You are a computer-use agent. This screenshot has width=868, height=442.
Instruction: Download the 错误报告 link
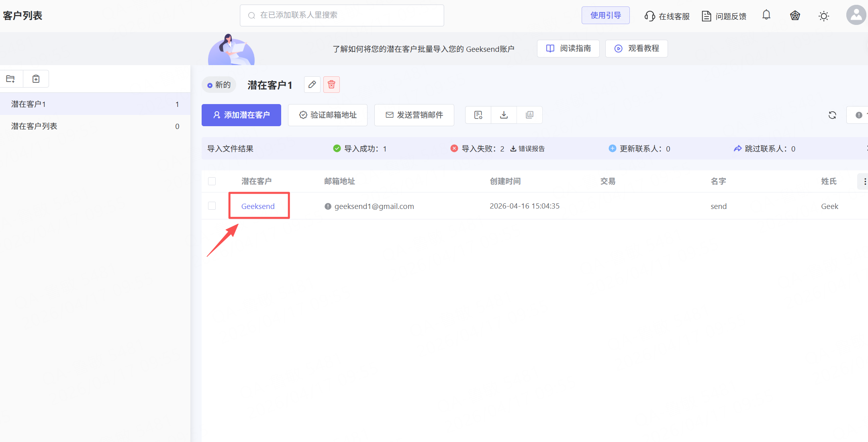click(x=528, y=149)
